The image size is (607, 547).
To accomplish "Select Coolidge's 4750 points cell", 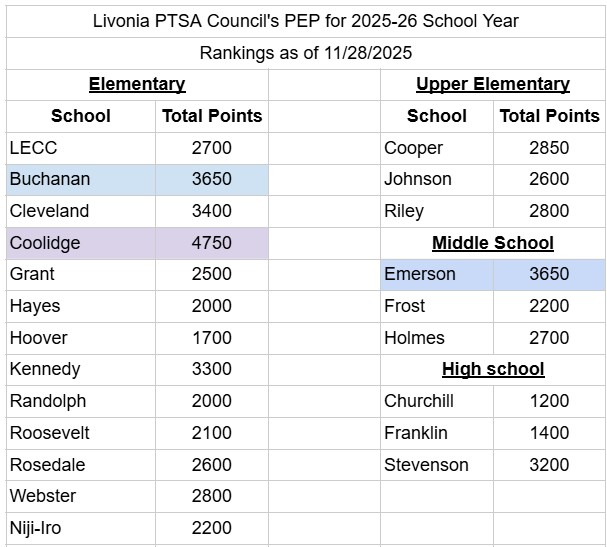I will click(x=211, y=243).
